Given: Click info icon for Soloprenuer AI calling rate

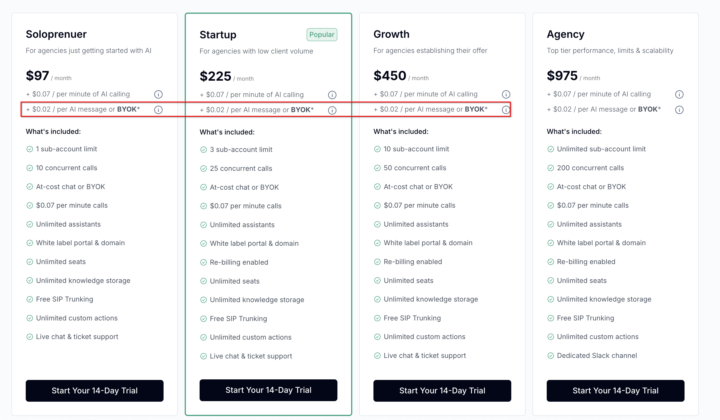Looking at the screenshot, I should click(159, 94).
